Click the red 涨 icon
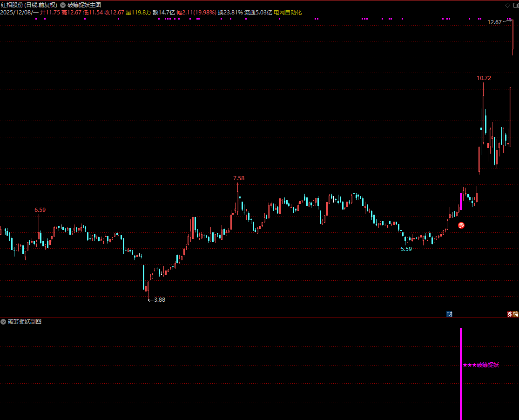519x420 pixels. (510, 314)
